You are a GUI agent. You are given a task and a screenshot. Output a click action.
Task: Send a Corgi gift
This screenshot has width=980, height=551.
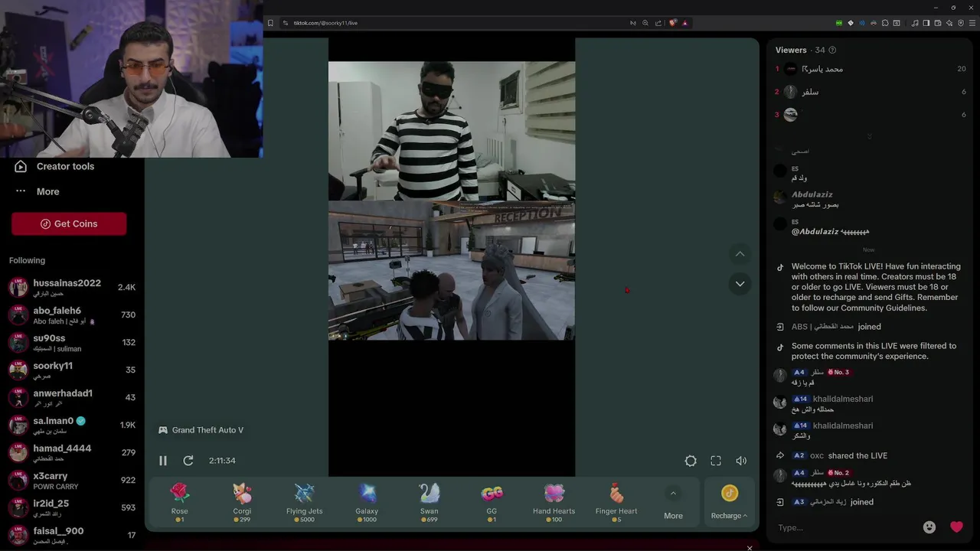click(242, 503)
